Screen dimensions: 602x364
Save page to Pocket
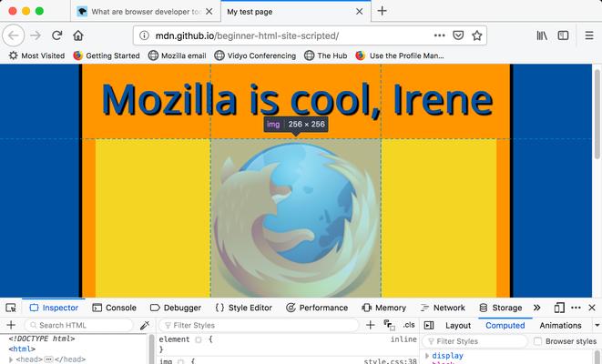[458, 35]
